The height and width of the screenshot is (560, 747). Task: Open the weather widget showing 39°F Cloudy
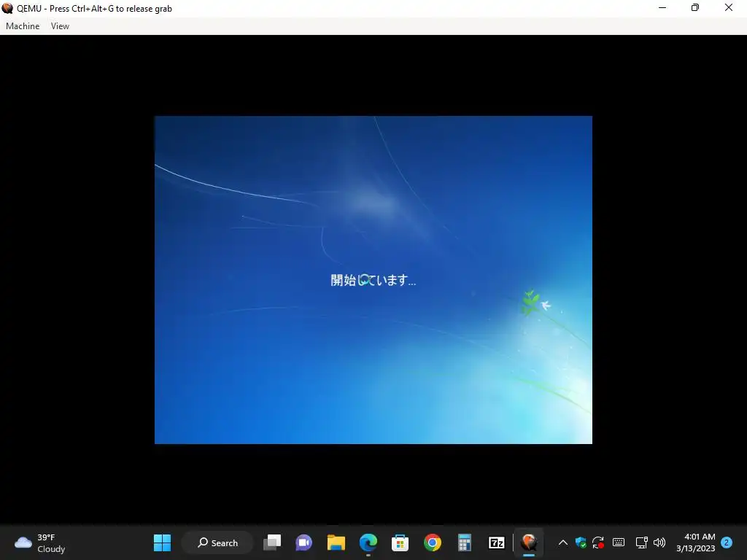click(x=40, y=542)
